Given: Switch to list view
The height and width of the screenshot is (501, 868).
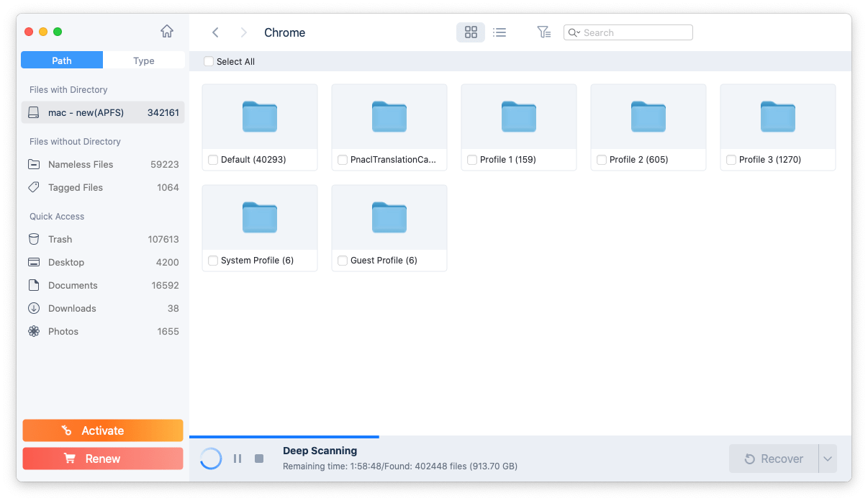Looking at the screenshot, I should [499, 32].
